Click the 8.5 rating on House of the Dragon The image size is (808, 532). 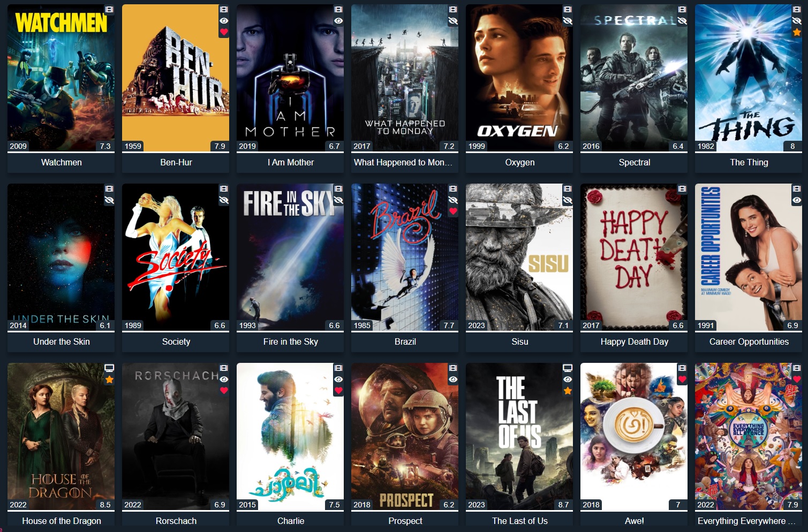105,505
